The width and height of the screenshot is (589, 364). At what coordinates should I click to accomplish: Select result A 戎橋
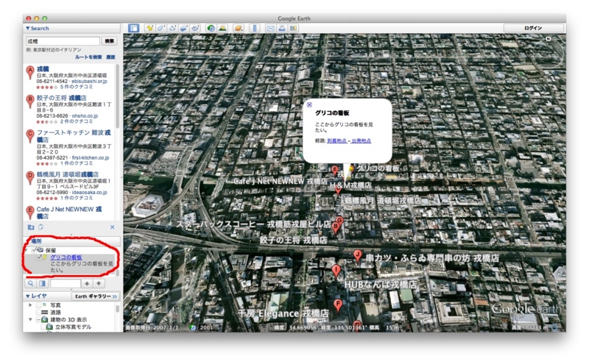tap(43, 69)
